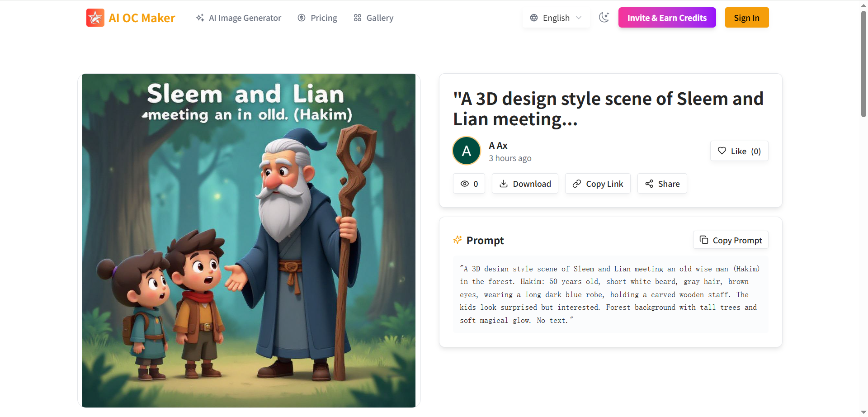This screenshot has width=868, height=417.
Task: Copy link to this image
Action: [598, 184]
